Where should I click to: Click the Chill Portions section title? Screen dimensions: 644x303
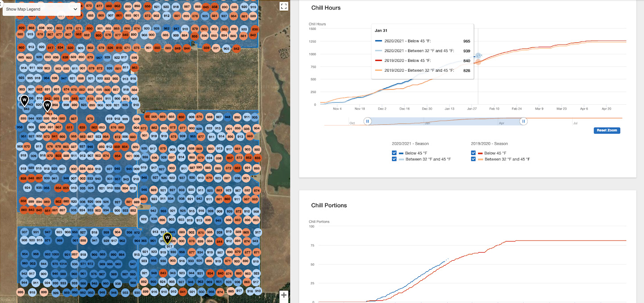pyautogui.click(x=330, y=205)
